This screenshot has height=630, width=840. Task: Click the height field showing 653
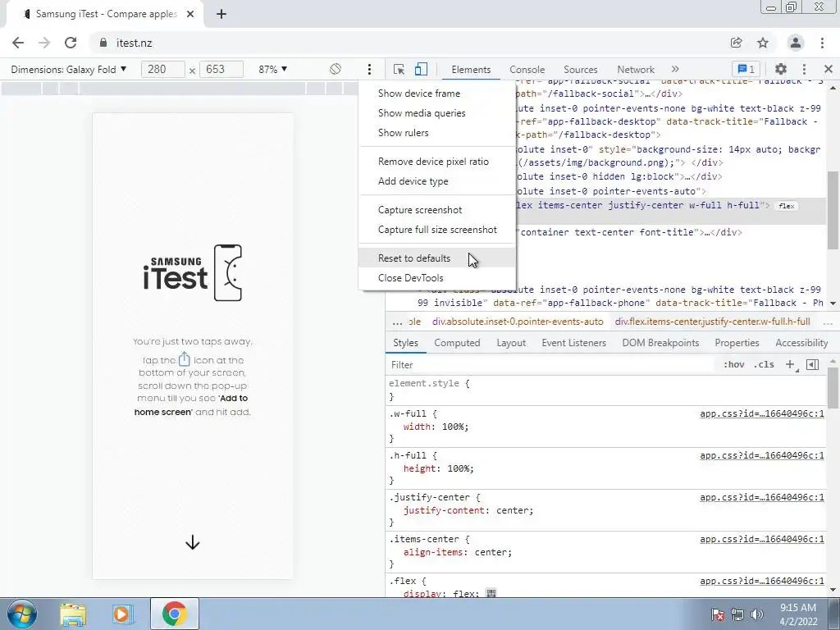221,69
